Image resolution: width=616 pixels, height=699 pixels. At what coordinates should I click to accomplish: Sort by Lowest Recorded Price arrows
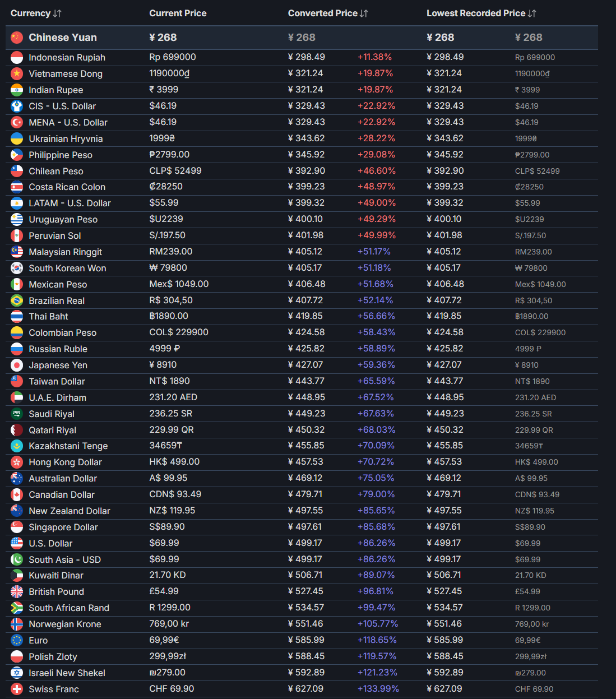[x=532, y=13]
